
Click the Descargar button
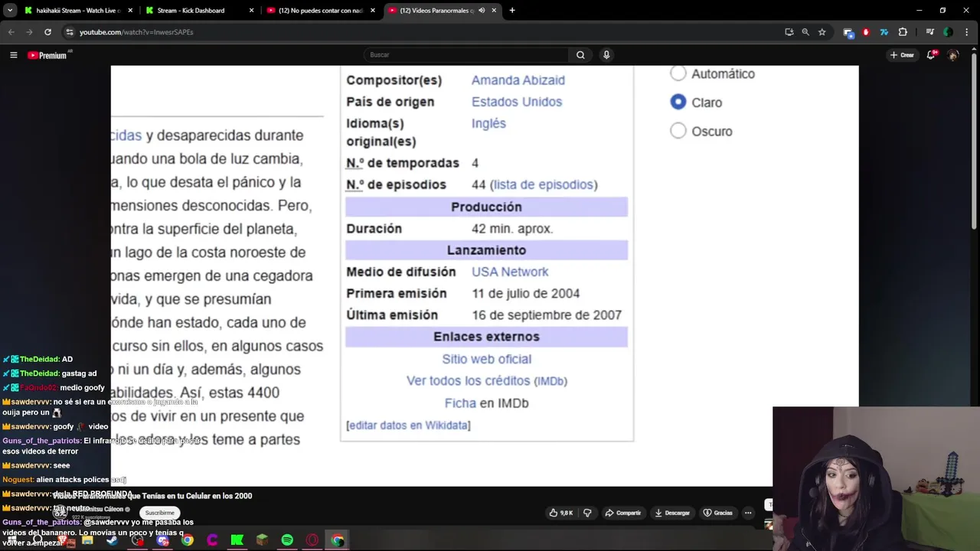pyautogui.click(x=672, y=513)
